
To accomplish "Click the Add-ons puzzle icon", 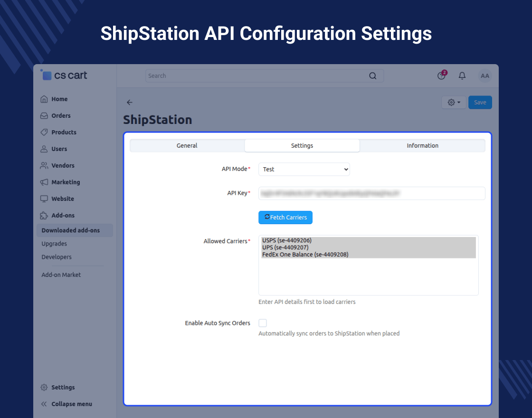I will coord(44,216).
